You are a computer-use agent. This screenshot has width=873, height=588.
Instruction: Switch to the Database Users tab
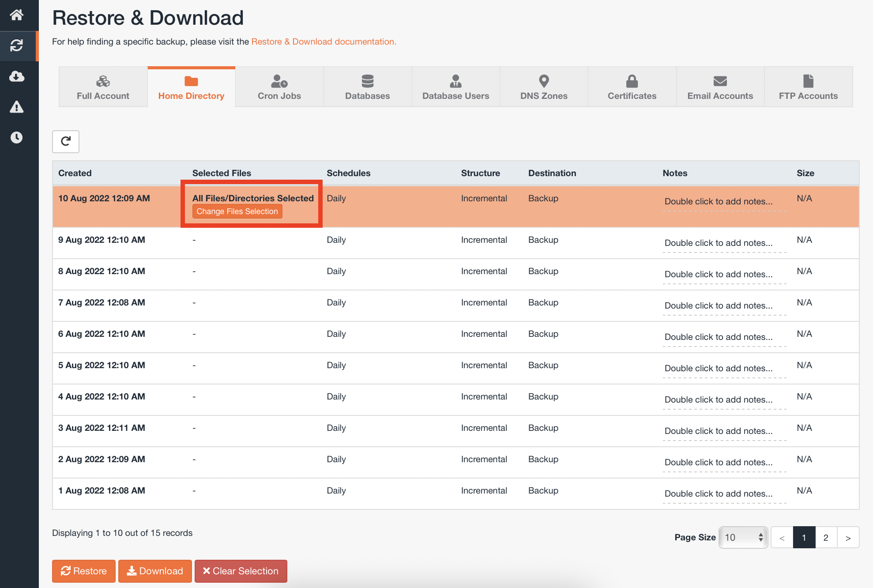point(456,87)
